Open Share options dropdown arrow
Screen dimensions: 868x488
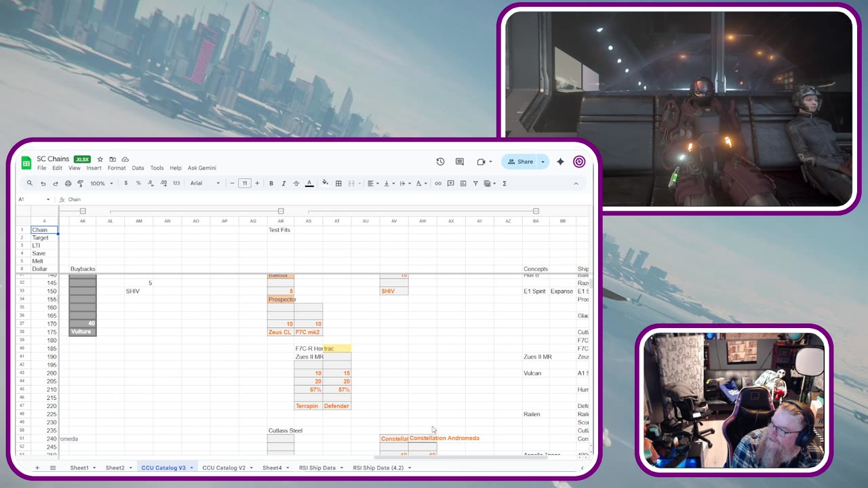tap(542, 161)
